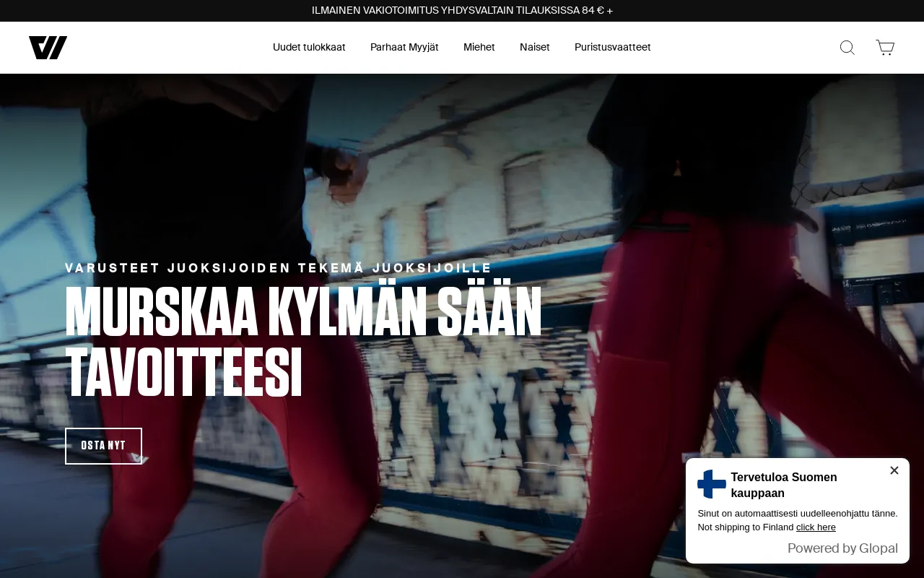The width and height of the screenshot is (924, 578).
Task: Click the Powered by Glopal text
Action: 842,548
